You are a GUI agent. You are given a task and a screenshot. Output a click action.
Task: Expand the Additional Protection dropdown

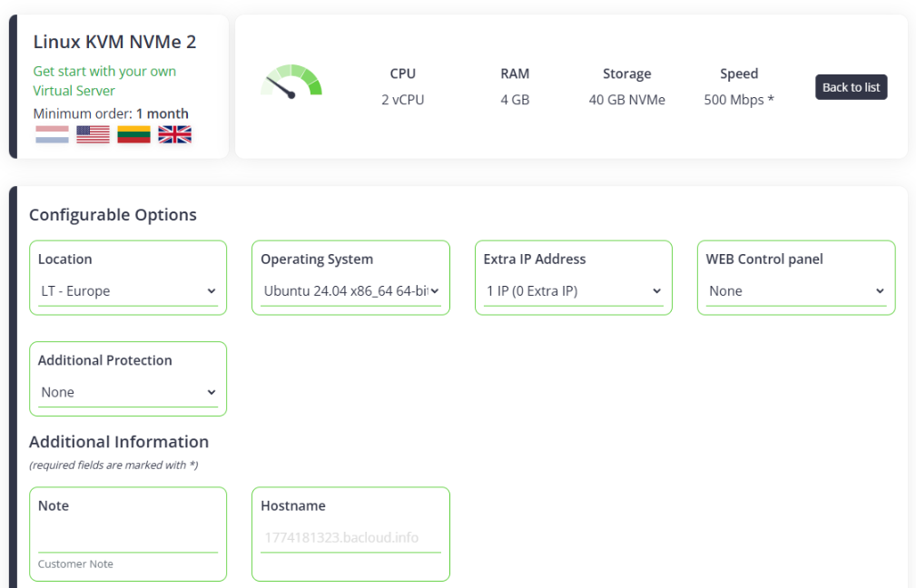coord(128,393)
